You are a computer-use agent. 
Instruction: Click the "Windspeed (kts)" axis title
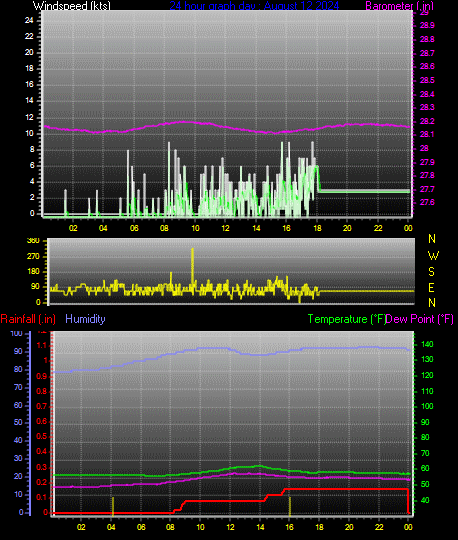(x=72, y=6)
